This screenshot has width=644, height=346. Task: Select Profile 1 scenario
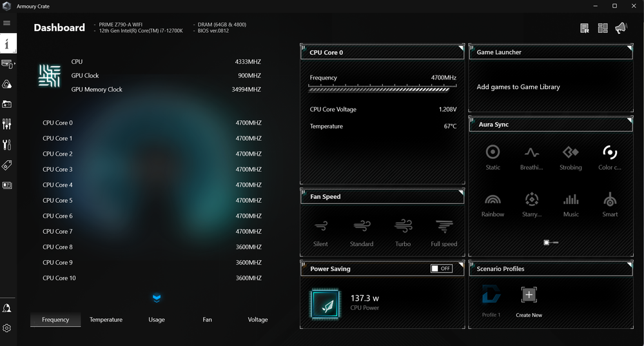[491, 301]
